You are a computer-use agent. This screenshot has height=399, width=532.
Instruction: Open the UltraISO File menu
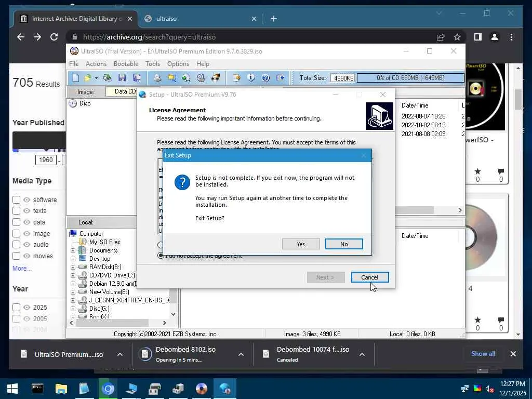pos(74,64)
